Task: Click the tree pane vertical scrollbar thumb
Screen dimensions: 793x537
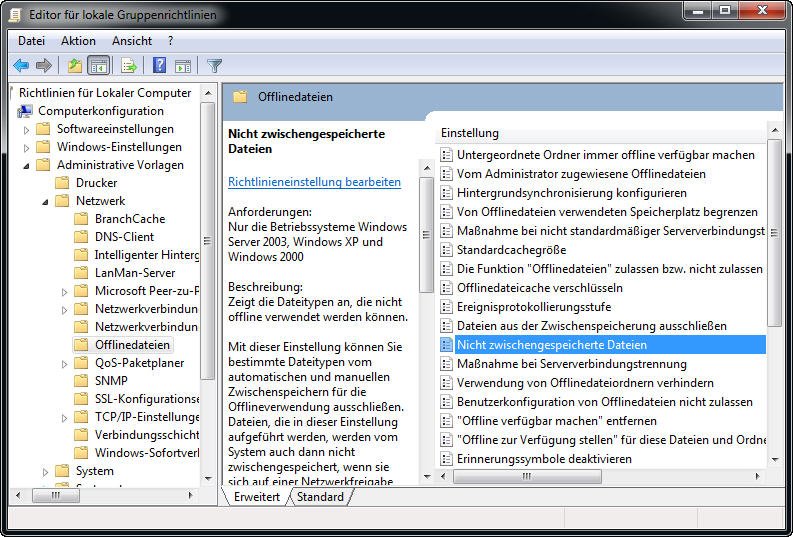Action: pyautogui.click(x=207, y=241)
